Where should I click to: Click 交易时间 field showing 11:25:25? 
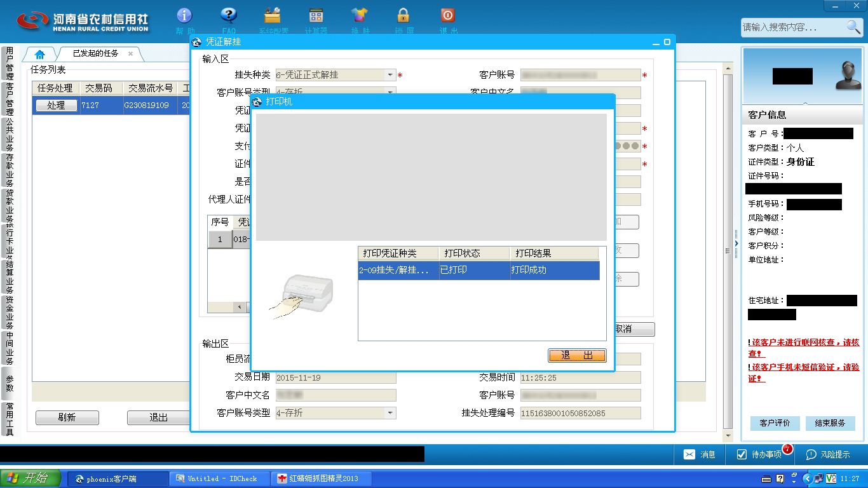[x=580, y=377]
